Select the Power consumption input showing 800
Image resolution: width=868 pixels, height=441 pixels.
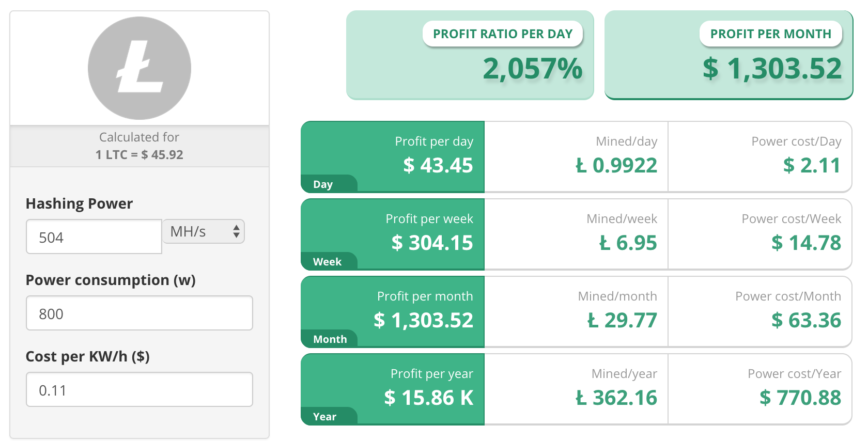click(x=139, y=313)
